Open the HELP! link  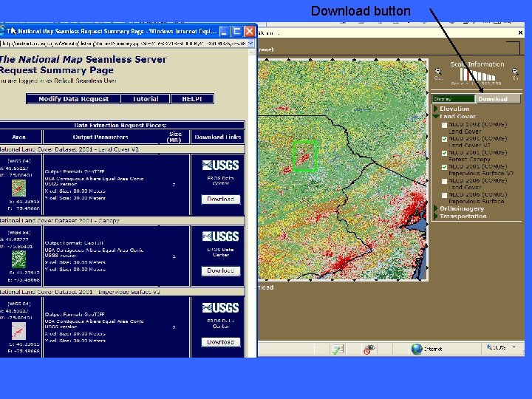pos(192,99)
